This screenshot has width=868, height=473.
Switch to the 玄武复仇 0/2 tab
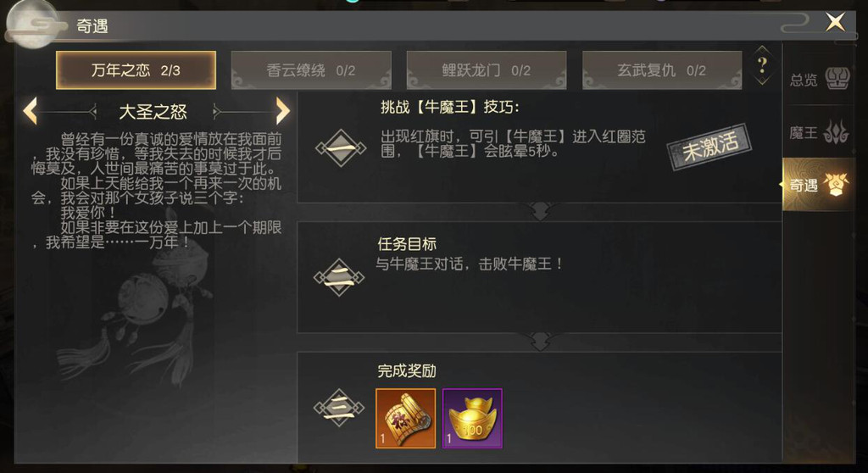[661, 70]
